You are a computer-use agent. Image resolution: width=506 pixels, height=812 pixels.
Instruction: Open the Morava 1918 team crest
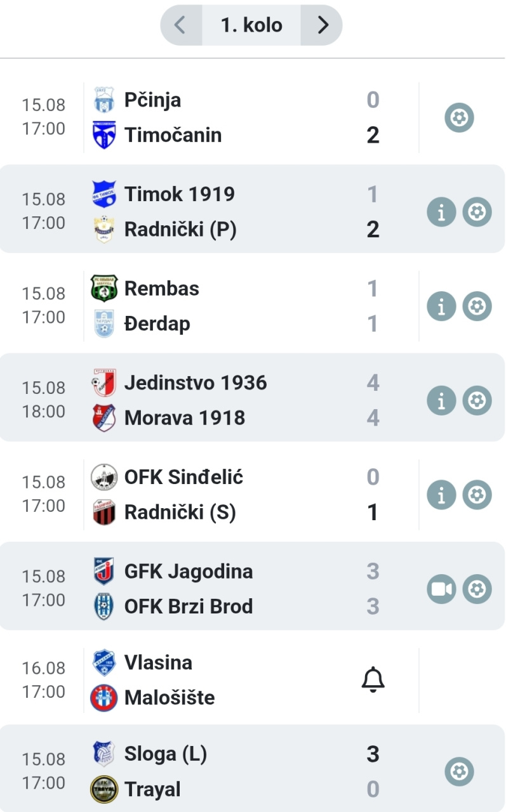coord(104,418)
